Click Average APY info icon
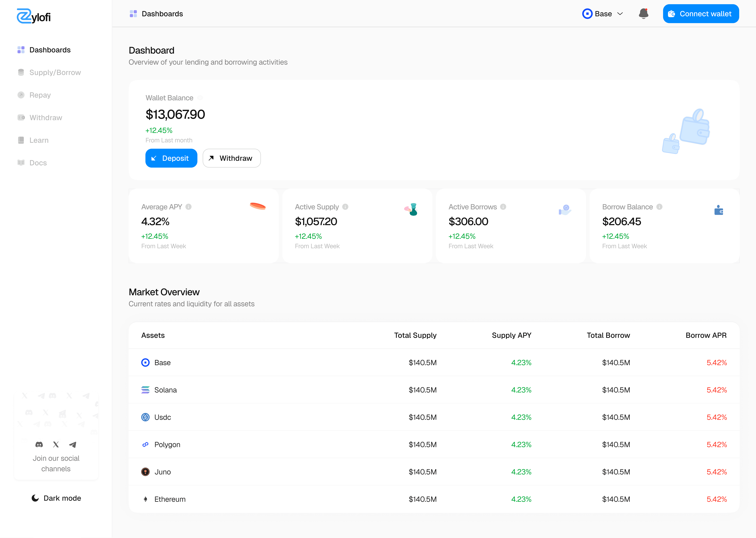This screenshot has height=538, width=756. pos(188,207)
